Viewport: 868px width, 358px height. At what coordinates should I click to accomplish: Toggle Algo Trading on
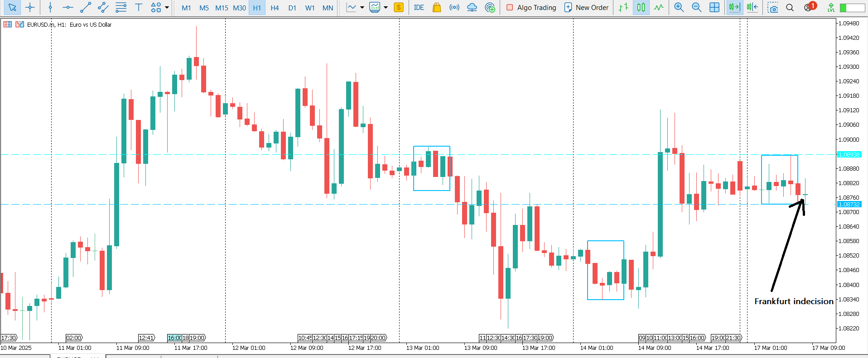tap(531, 8)
